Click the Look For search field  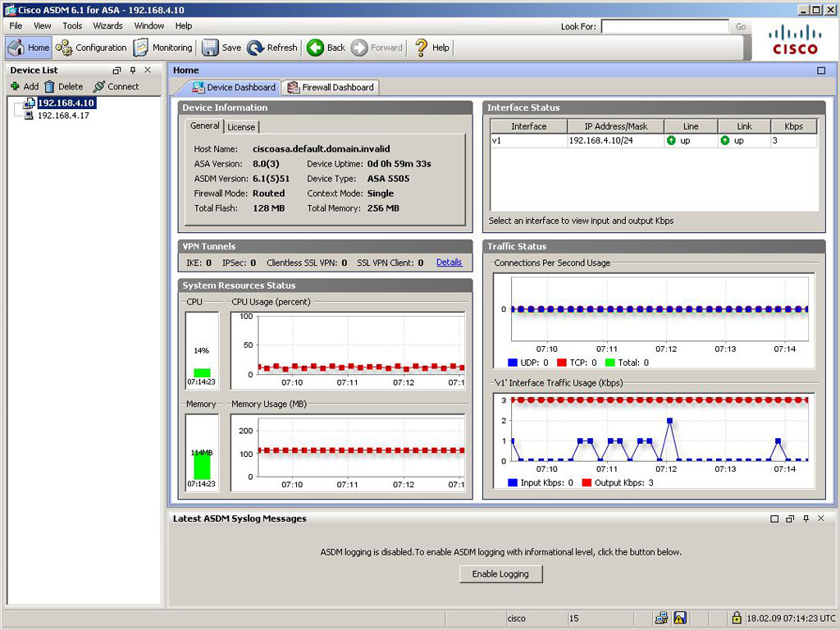(x=664, y=26)
